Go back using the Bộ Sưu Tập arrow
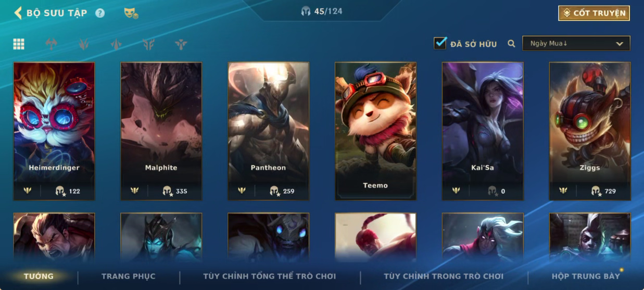644x290 pixels. coord(18,13)
